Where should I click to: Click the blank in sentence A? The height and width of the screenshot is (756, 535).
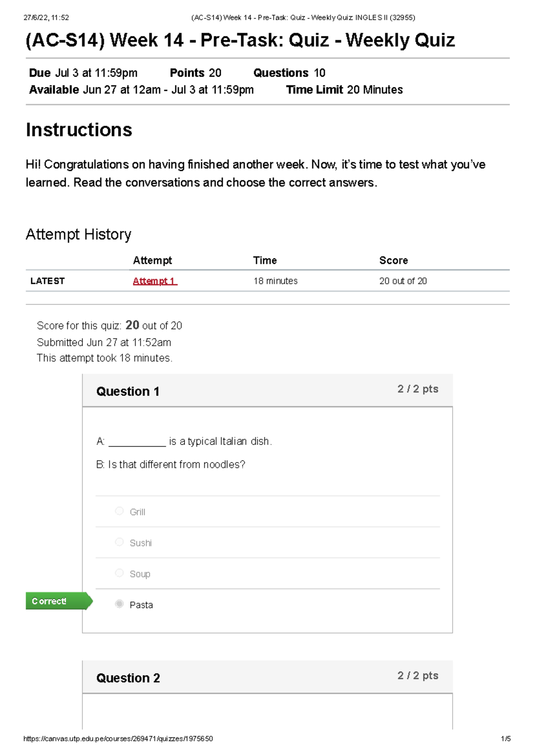coord(137,442)
